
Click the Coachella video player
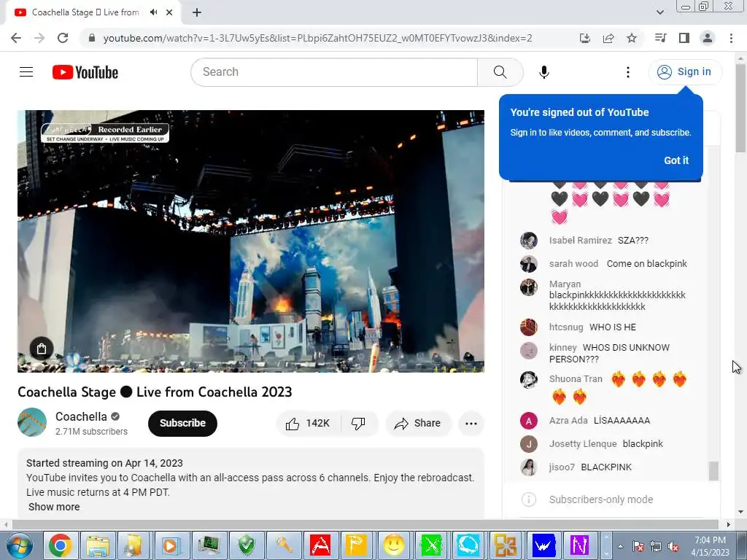pos(251,241)
